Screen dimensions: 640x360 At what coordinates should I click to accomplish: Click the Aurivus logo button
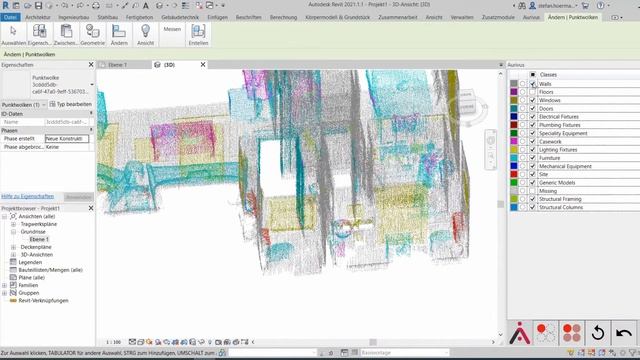pyautogui.click(x=520, y=333)
